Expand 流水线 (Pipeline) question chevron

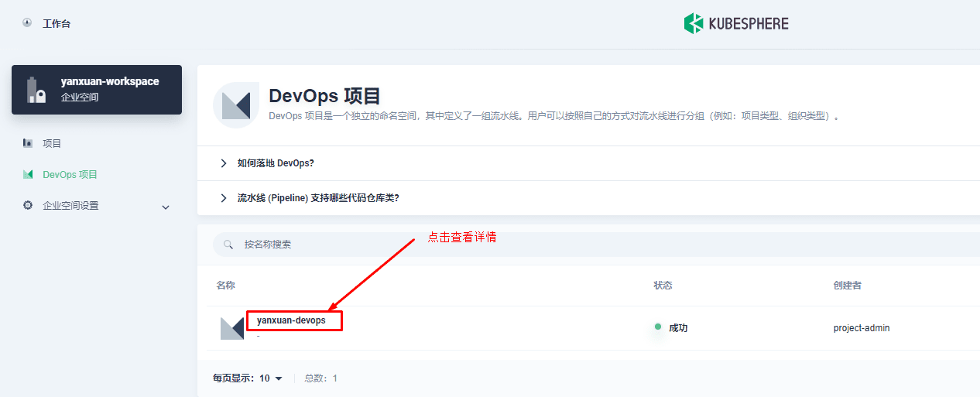click(224, 198)
